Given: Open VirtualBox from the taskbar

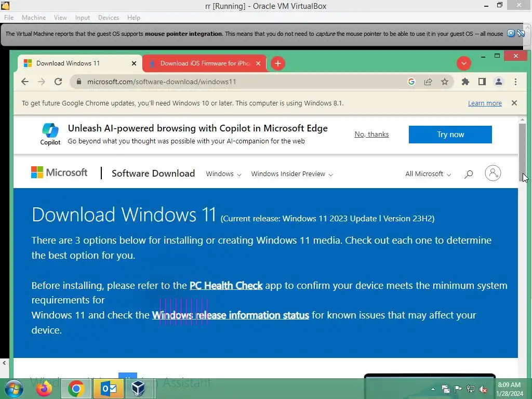Looking at the screenshot, I should pos(138,389).
